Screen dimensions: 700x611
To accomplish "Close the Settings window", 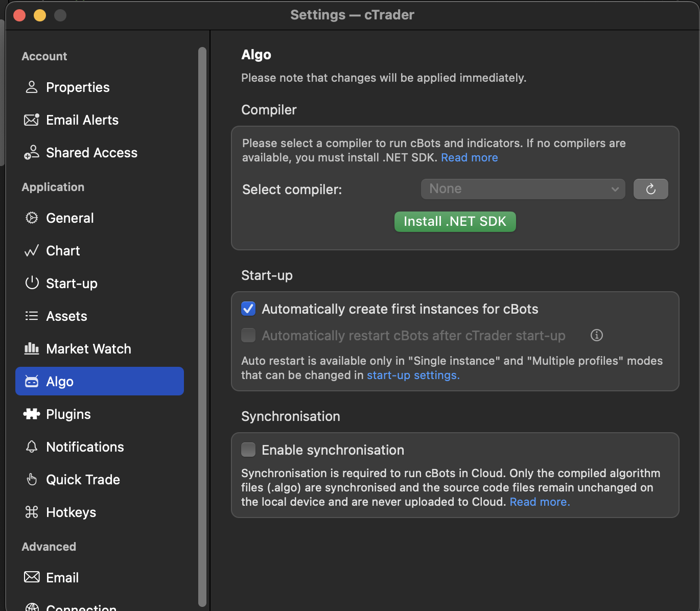I will coord(19,15).
